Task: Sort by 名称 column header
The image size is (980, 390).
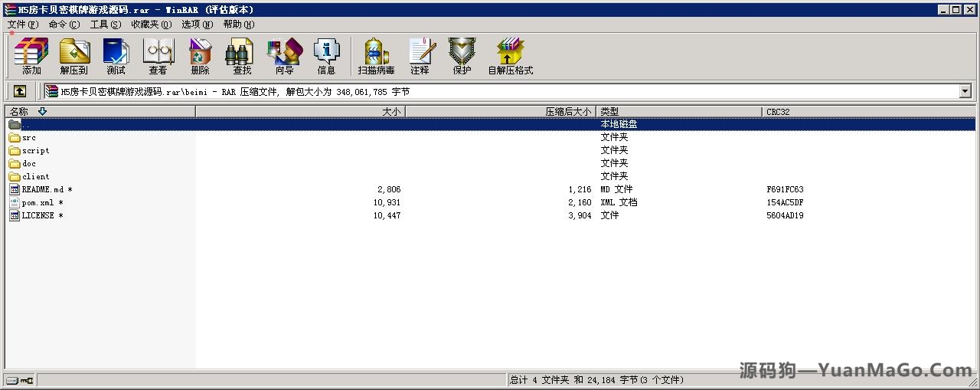Action: 100,112
